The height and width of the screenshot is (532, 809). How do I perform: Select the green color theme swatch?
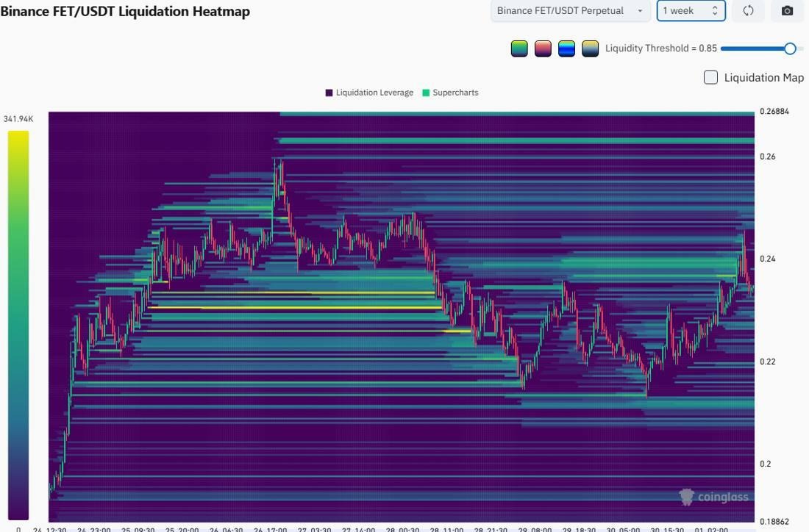point(519,48)
